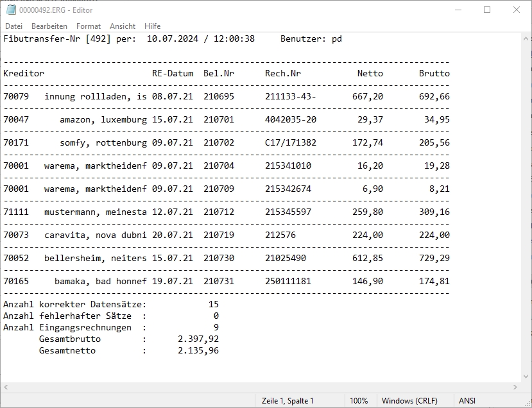
Task: Click the 100% zoom indicator in status bar
Action: [x=359, y=401]
